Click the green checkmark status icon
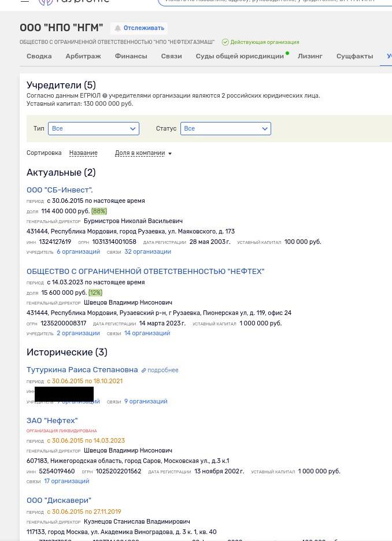 pyautogui.click(x=225, y=42)
